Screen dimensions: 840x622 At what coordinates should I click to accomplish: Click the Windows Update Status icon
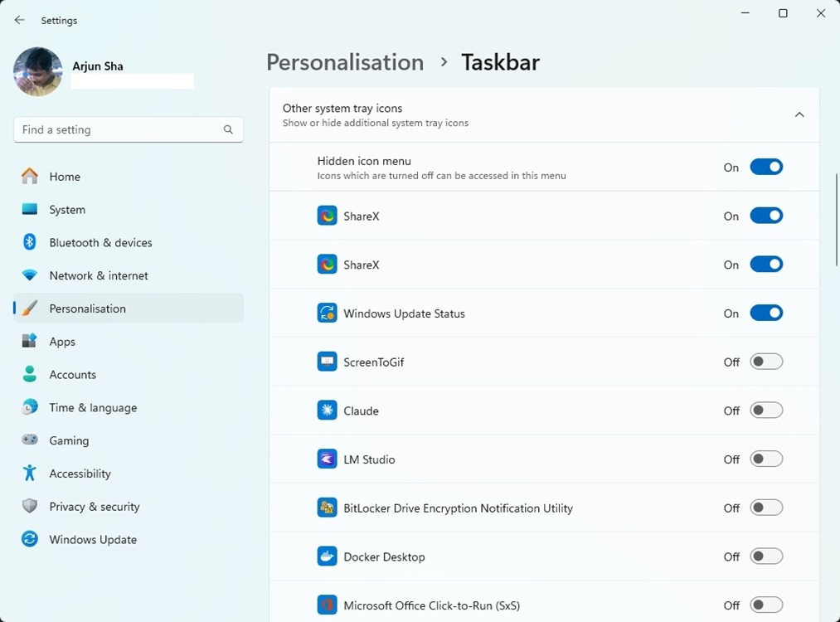pyautogui.click(x=327, y=313)
